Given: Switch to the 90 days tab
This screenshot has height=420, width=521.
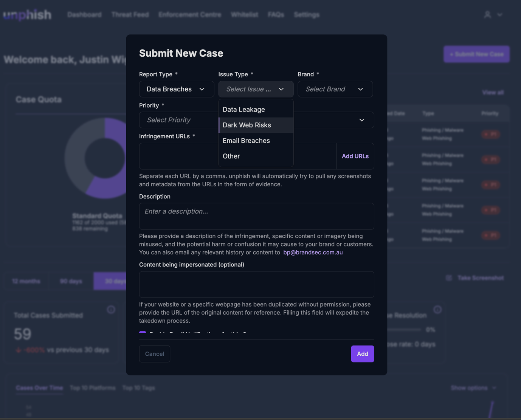Looking at the screenshot, I should click(71, 281).
